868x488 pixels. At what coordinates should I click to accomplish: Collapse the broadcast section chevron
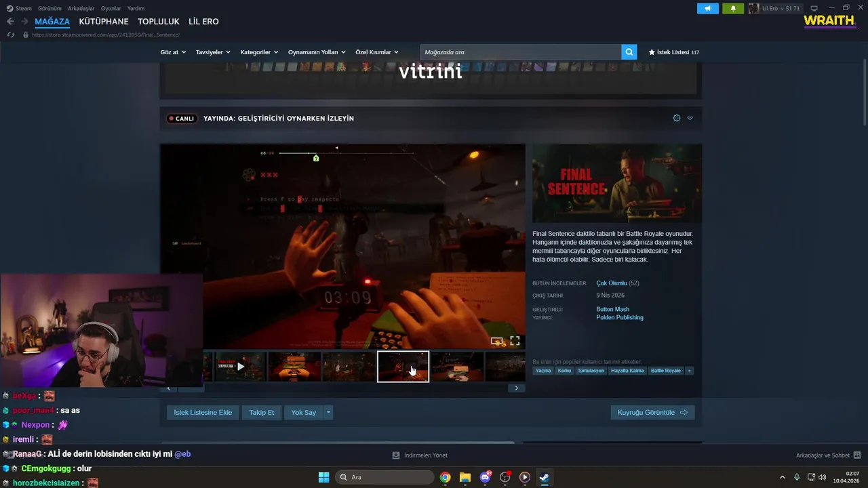[690, 118]
